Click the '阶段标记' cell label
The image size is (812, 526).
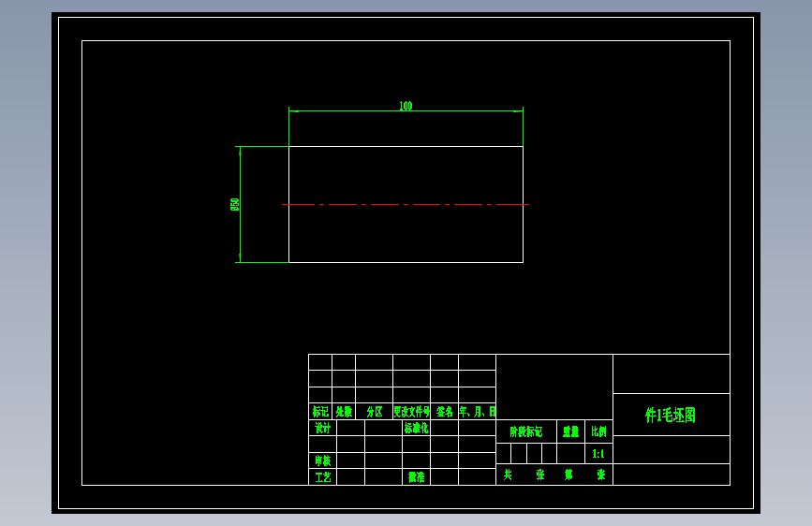(526, 431)
